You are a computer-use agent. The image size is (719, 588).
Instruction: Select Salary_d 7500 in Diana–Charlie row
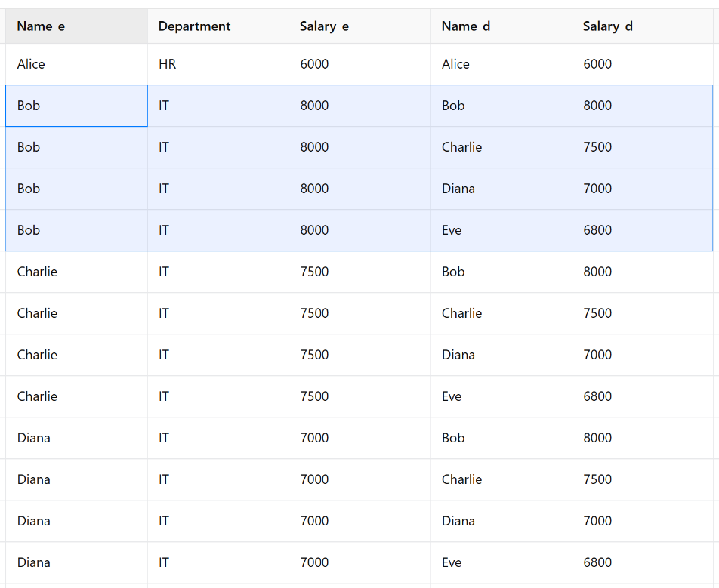pos(643,479)
